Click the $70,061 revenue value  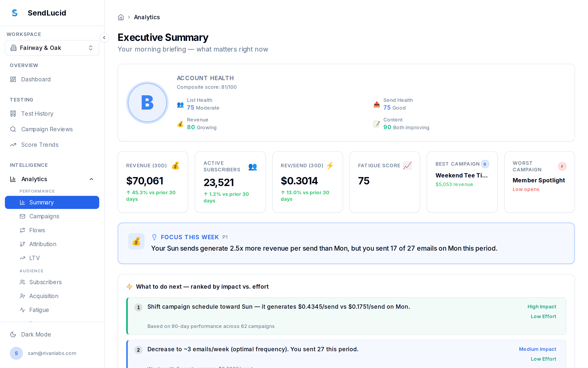[145, 181]
